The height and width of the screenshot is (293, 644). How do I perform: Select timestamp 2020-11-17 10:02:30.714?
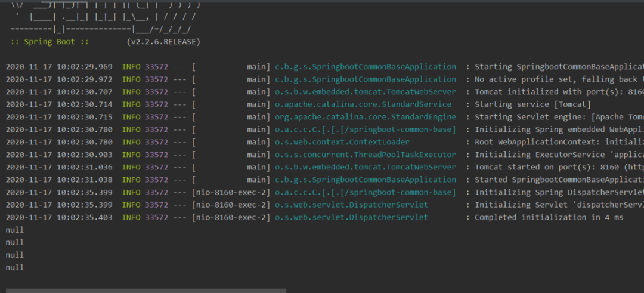click(58, 104)
